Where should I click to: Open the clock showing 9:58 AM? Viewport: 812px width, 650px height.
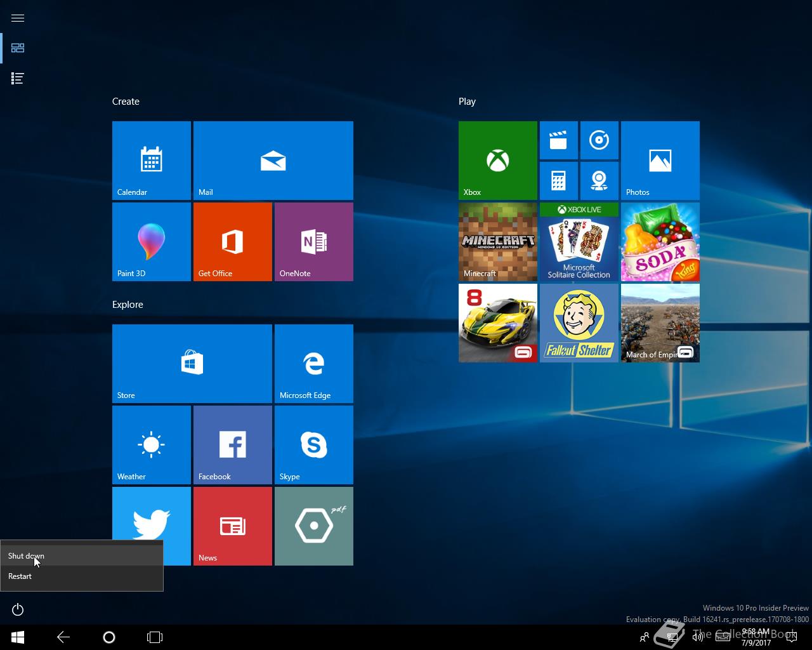(755, 637)
